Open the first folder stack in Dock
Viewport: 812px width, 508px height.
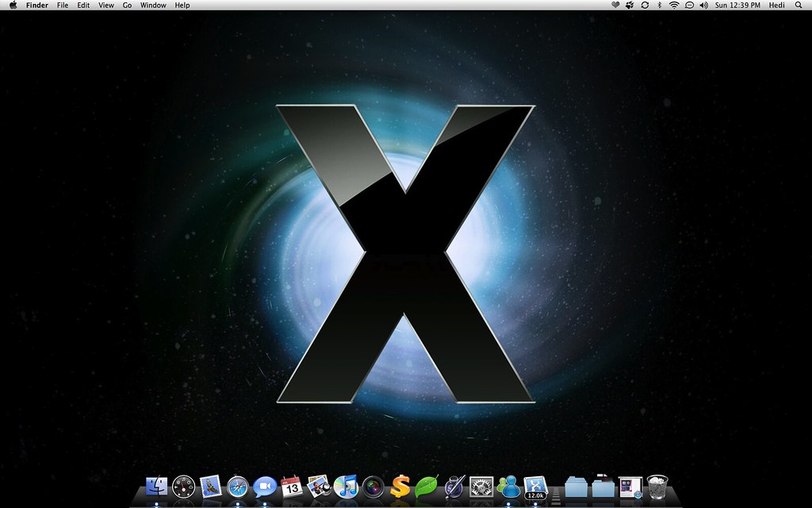576,487
